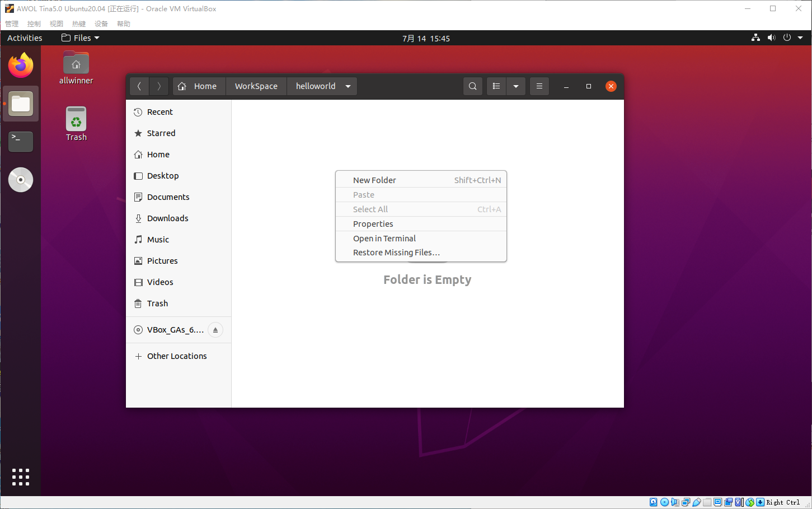
Task: Open the hamburger menu in Files window
Action: [x=539, y=86]
